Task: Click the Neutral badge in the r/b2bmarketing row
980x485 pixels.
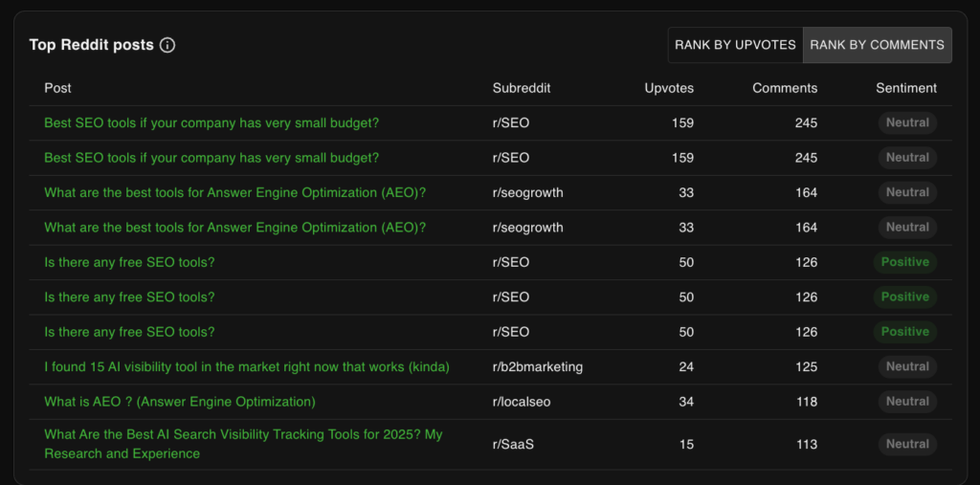Action: tap(907, 367)
